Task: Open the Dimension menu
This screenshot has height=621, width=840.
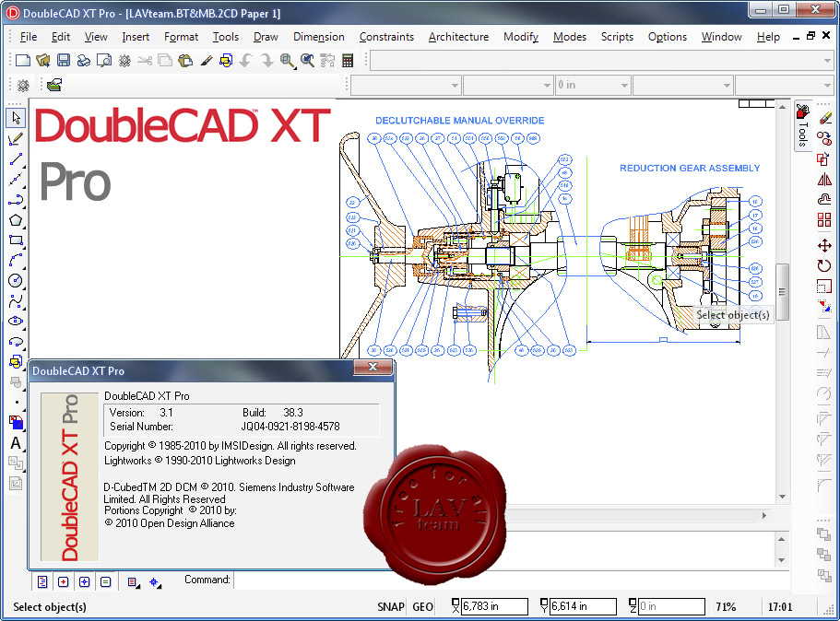Action: (319, 37)
